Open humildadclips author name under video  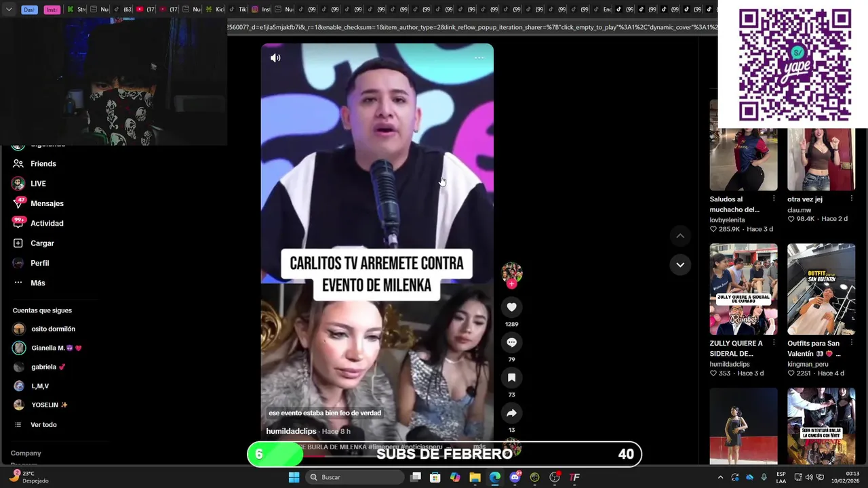click(291, 431)
